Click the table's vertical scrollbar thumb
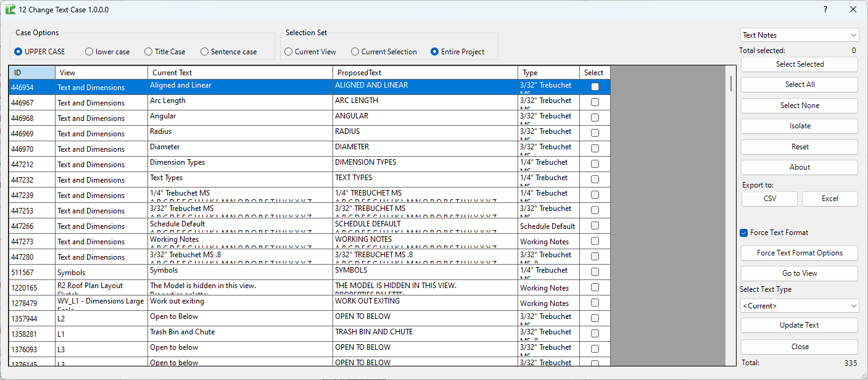 (731, 83)
